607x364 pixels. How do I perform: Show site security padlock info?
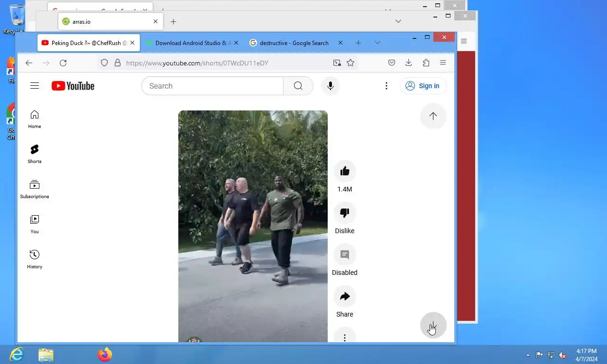[x=117, y=63]
